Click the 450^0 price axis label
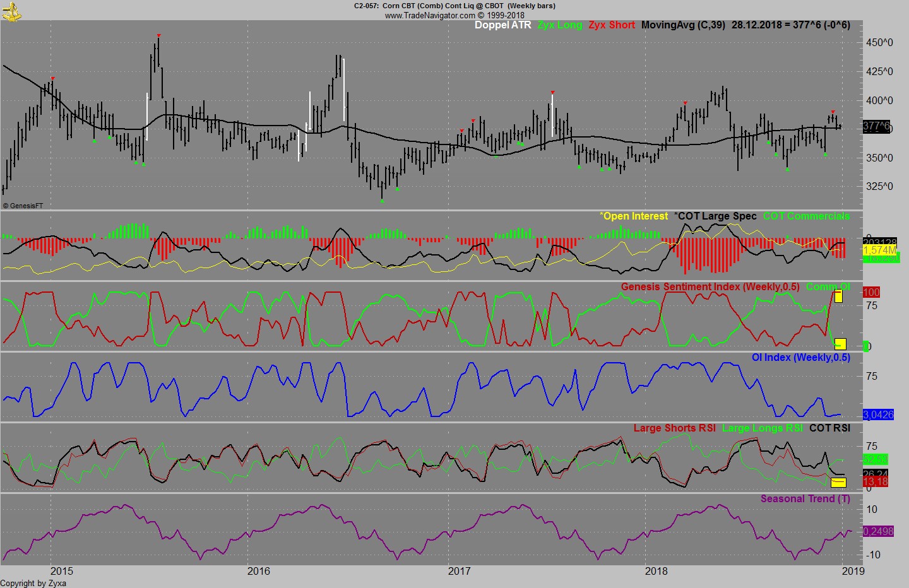The image size is (909, 588). (879, 43)
